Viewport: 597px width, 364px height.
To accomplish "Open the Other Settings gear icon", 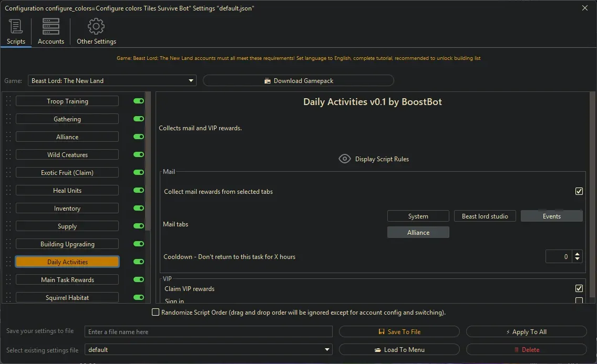I will point(96,26).
